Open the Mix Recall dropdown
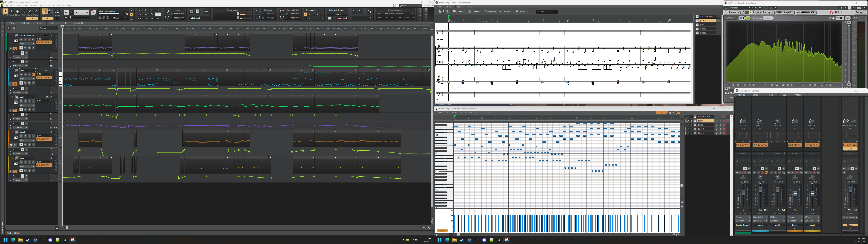868x244 pixels. point(199,18)
